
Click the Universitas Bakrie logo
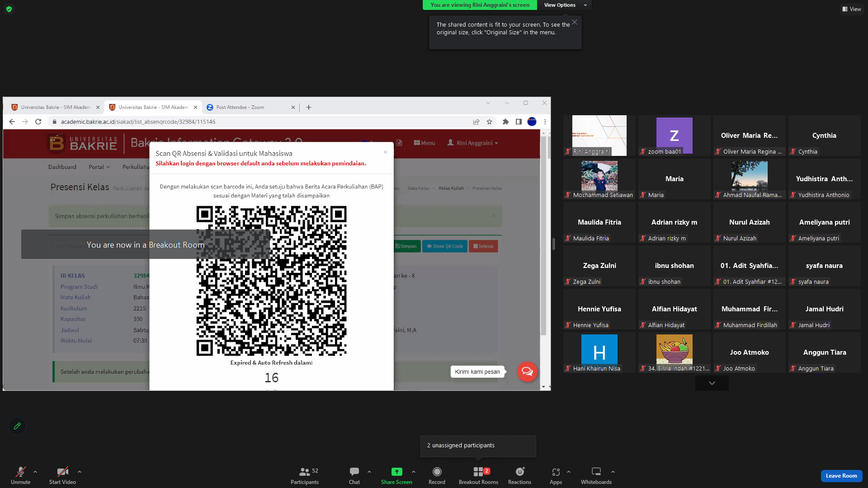[82, 143]
